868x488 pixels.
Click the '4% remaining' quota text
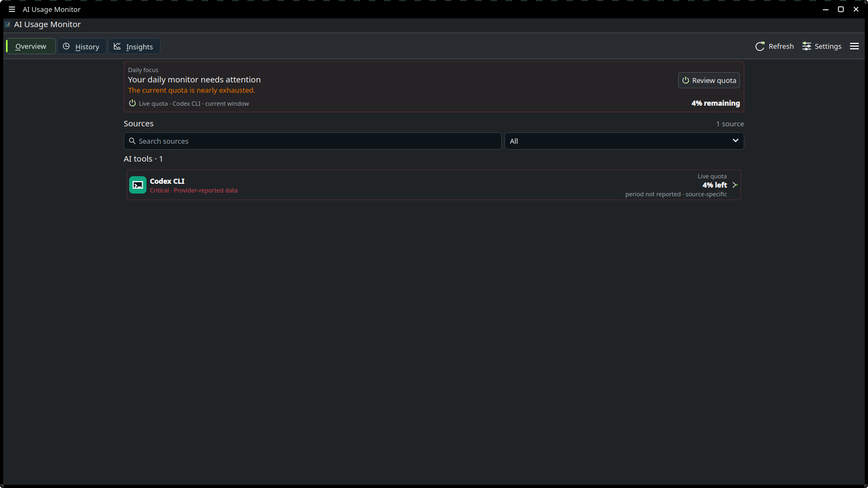click(x=716, y=103)
